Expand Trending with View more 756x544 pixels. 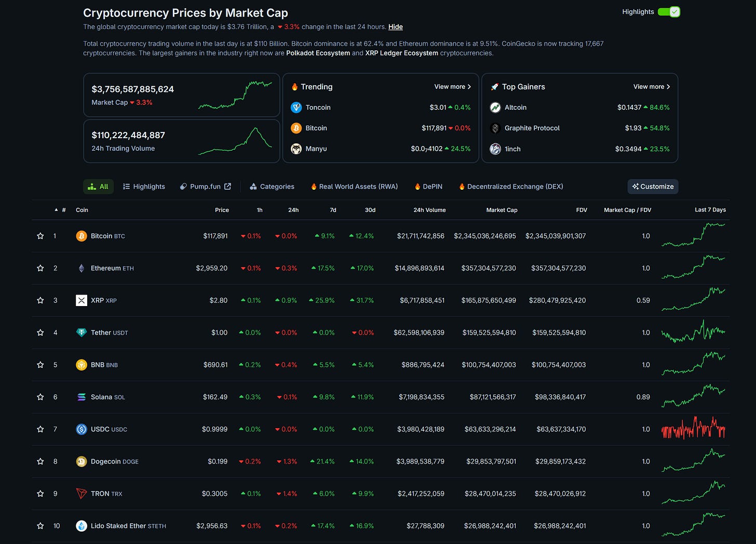[453, 87]
